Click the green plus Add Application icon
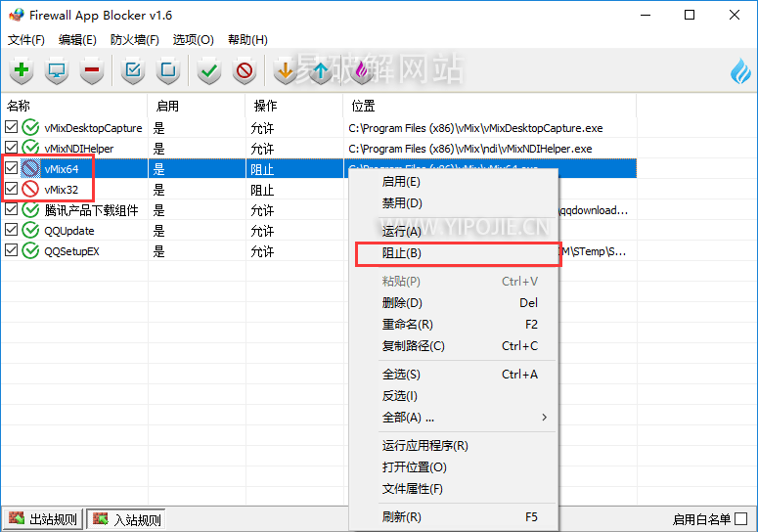 tap(22, 70)
